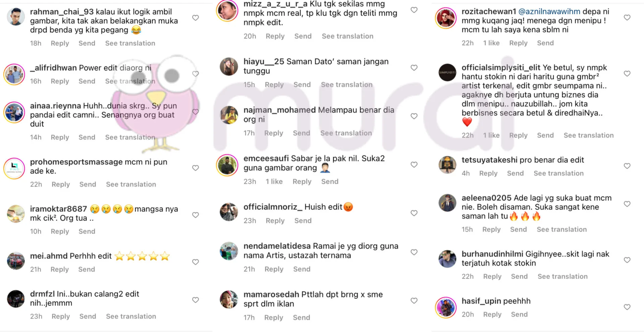This screenshot has width=644, height=332.
Task: Reply to najman_mohamed's comment
Action: pyautogui.click(x=274, y=133)
